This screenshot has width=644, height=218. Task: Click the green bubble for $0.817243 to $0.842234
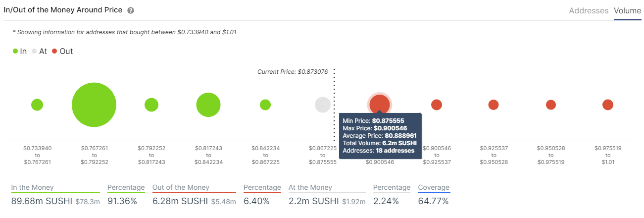coord(208,105)
